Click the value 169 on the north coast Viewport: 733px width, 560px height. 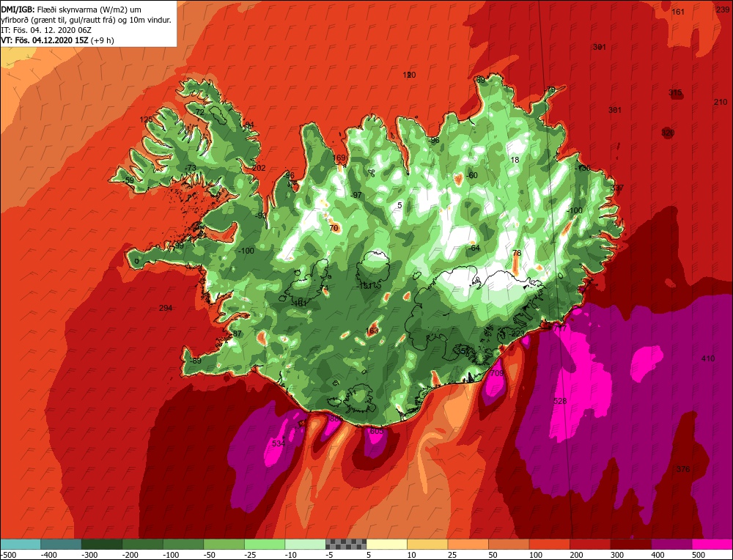click(339, 158)
